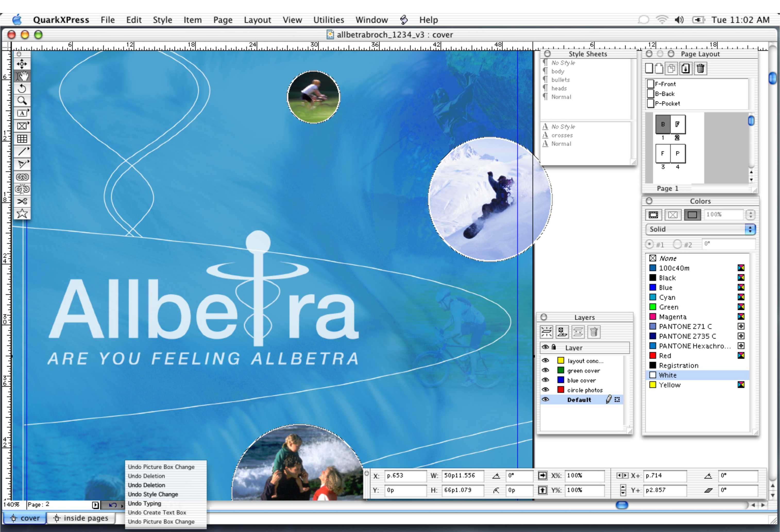Select the Item (move) tool
The width and height of the screenshot is (780, 532).
pyautogui.click(x=22, y=64)
